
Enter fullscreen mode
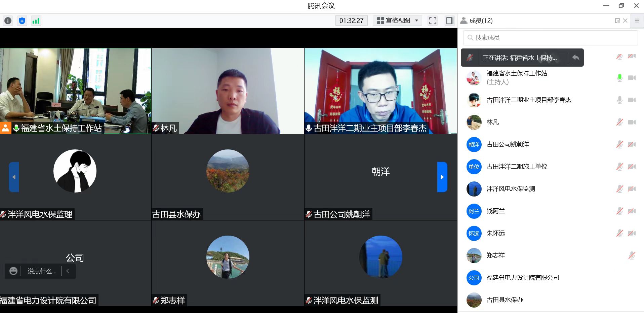point(433,21)
